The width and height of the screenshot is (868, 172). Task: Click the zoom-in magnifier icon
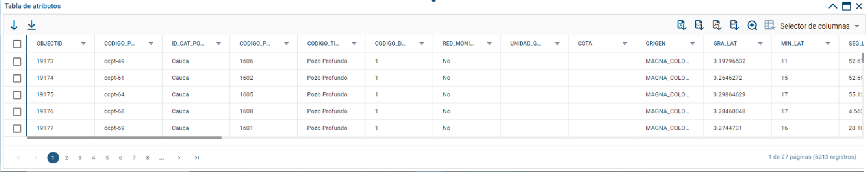(x=752, y=25)
